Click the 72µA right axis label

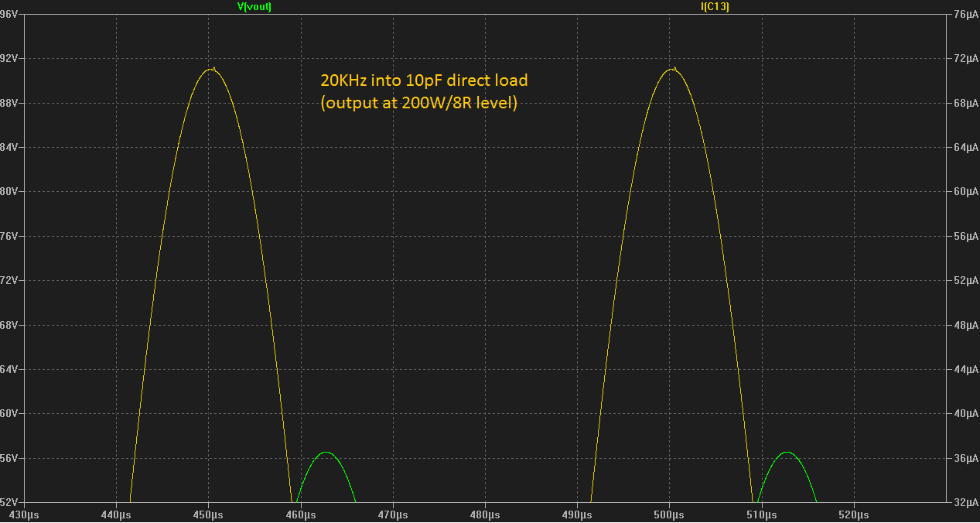coord(966,58)
